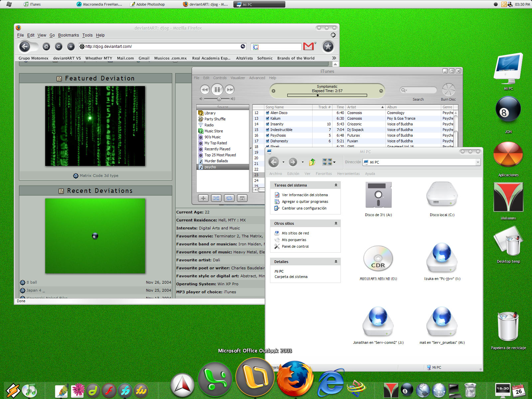Viewport: 532px width, 399px height.
Task: Open deviantART VS bookmark in Firefox
Action: [x=67, y=58]
